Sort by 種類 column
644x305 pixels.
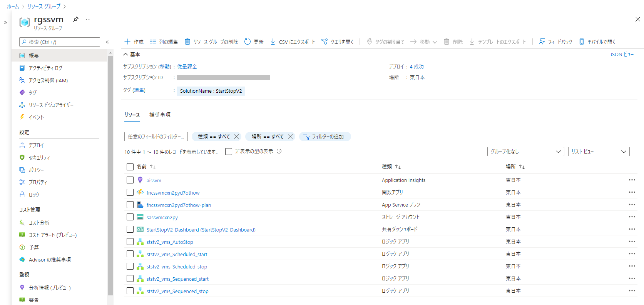pos(391,167)
